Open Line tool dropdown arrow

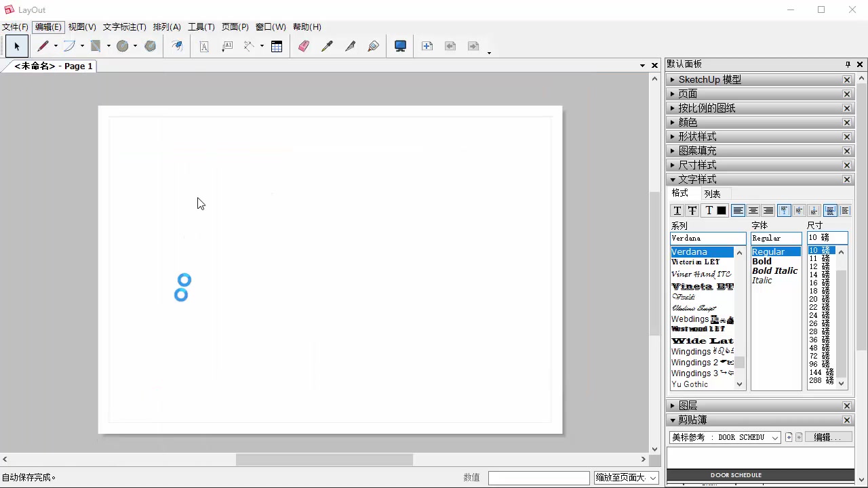[x=56, y=46]
